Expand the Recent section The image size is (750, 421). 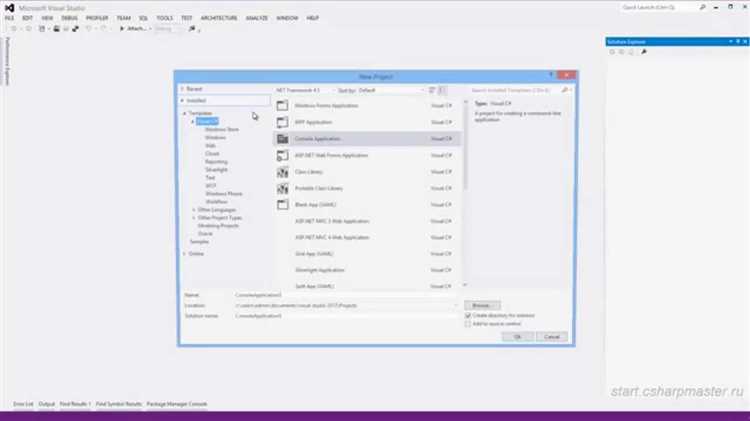(x=182, y=89)
